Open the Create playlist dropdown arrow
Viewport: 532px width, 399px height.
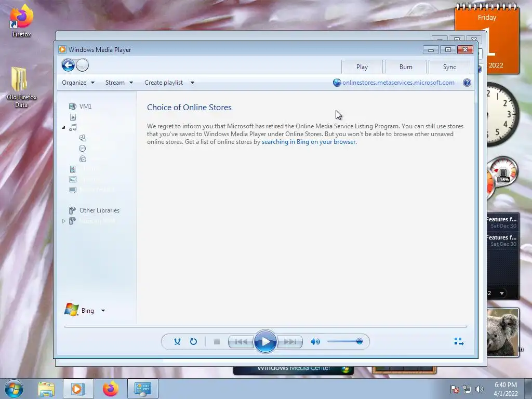192,83
